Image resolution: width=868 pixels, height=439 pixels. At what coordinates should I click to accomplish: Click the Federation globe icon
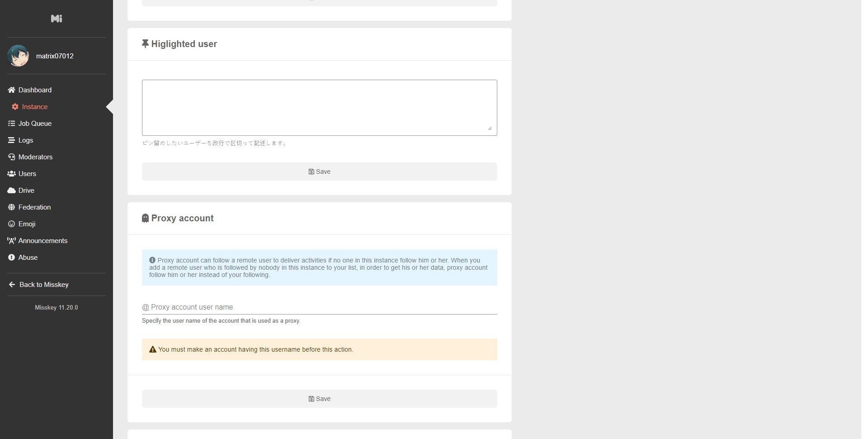click(12, 207)
